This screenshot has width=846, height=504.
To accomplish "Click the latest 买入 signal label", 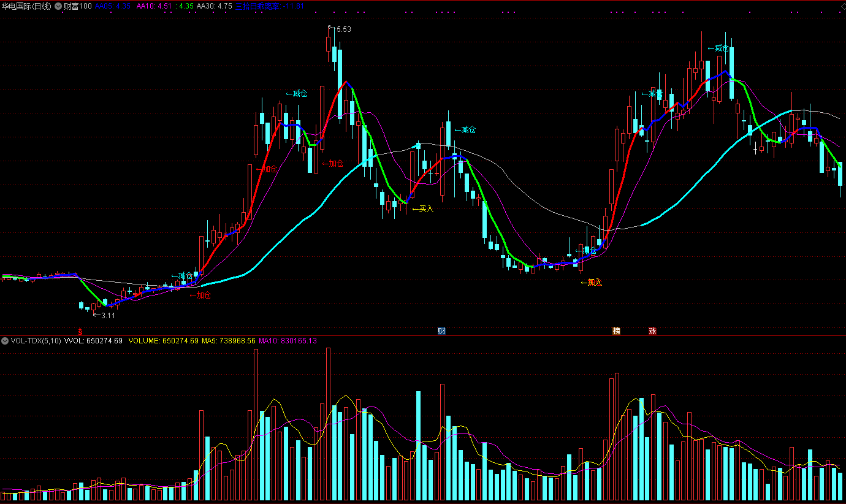I will (592, 282).
